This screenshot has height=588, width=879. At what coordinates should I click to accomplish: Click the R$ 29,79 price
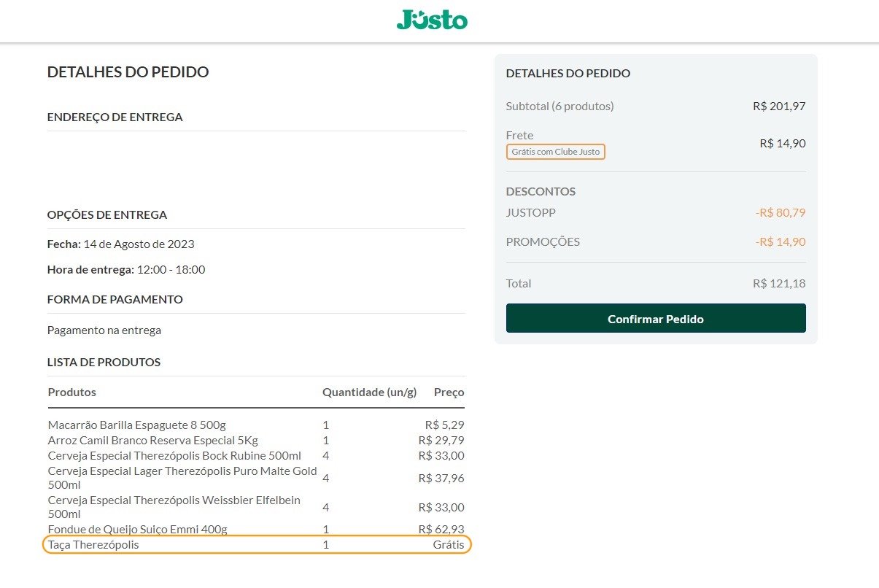click(441, 441)
